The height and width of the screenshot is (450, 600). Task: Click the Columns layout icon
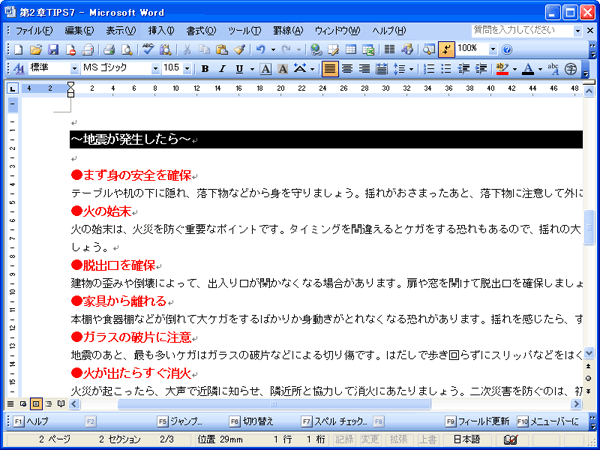(390, 49)
